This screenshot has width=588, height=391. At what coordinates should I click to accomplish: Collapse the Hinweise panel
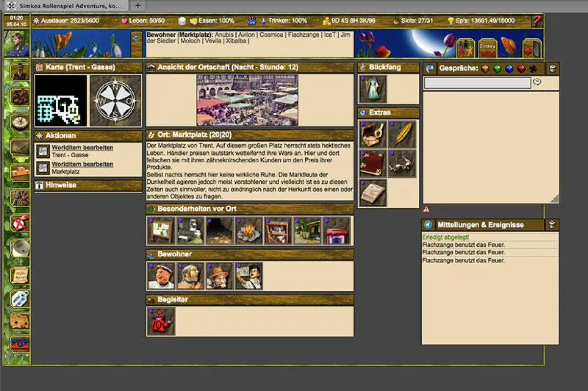coord(39,185)
